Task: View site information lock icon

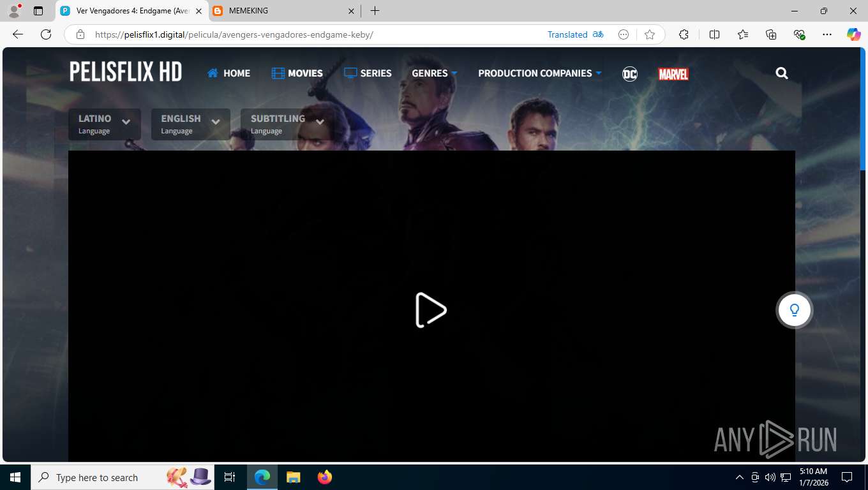Action: coord(80,34)
